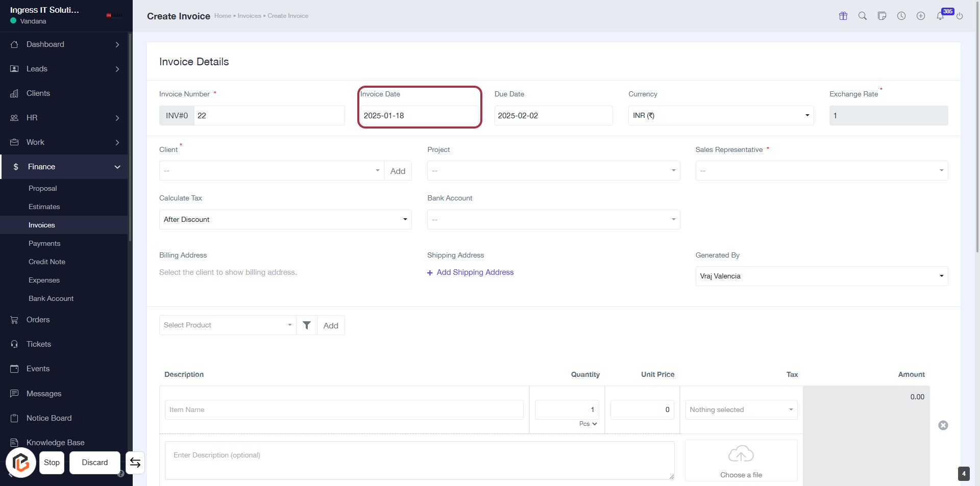Click the gift icon in top header

(843, 16)
